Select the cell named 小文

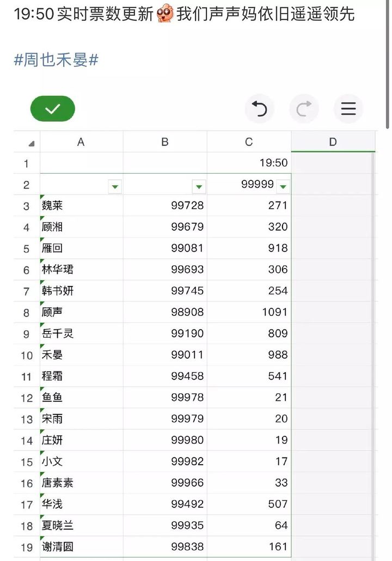click(82, 461)
